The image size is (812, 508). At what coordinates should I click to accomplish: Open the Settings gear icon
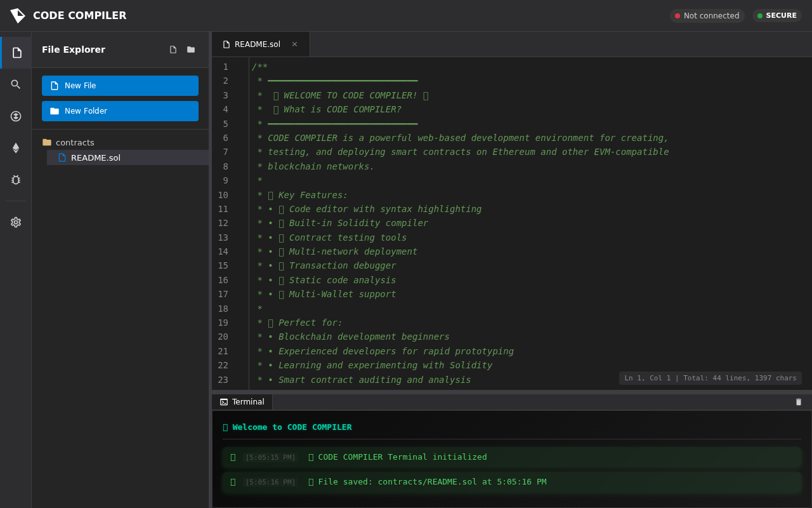16,222
